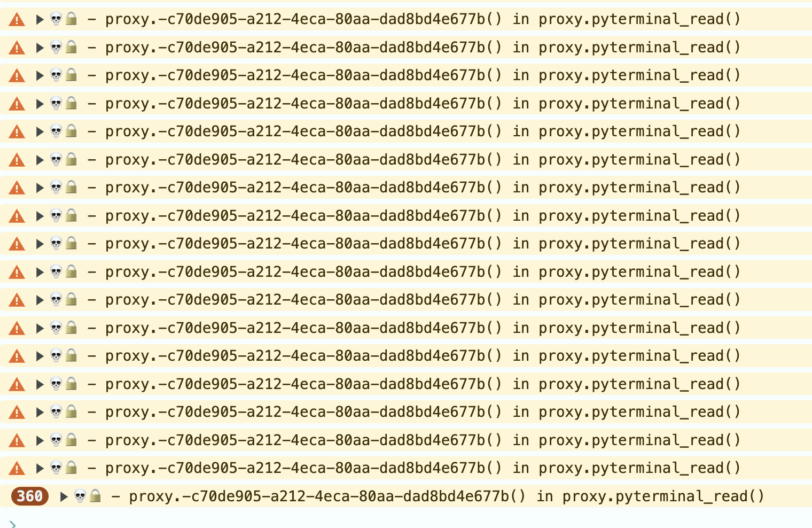This screenshot has height=528, width=812.
Task: Click the proxy.-c70de905 function name in the first row
Action: click(304, 19)
